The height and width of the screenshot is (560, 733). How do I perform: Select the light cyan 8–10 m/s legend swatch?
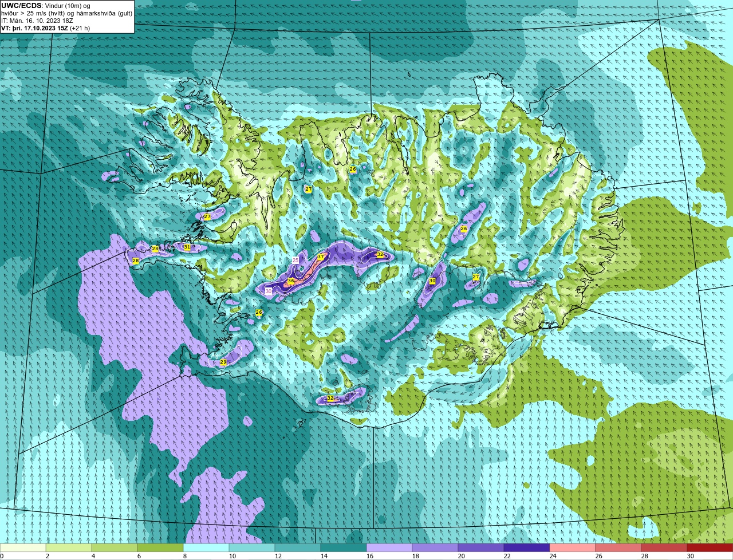(206, 548)
